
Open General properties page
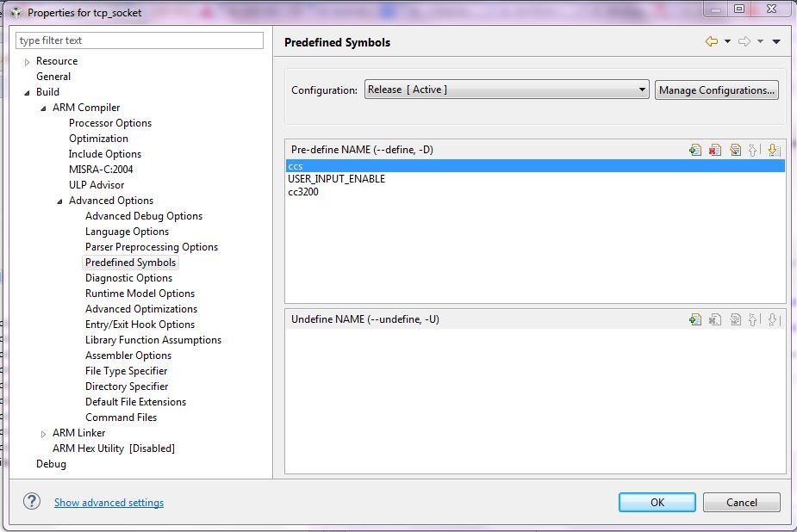(53, 77)
